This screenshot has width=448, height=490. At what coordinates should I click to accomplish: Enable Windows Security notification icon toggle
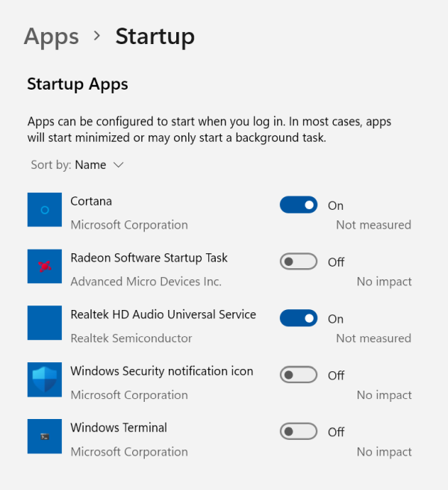point(299,376)
